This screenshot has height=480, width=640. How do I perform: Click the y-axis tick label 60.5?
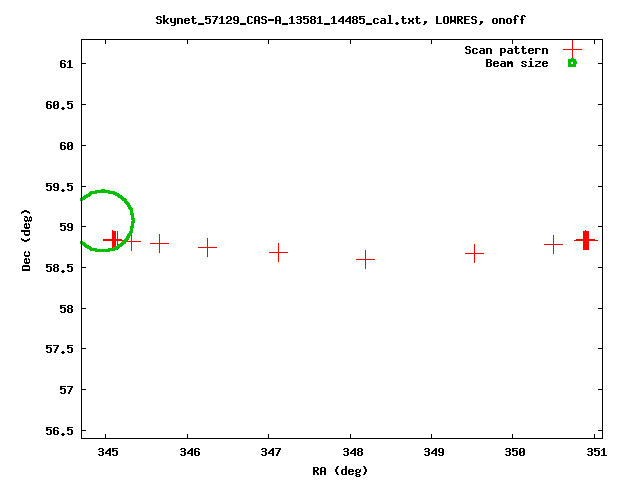(x=59, y=105)
